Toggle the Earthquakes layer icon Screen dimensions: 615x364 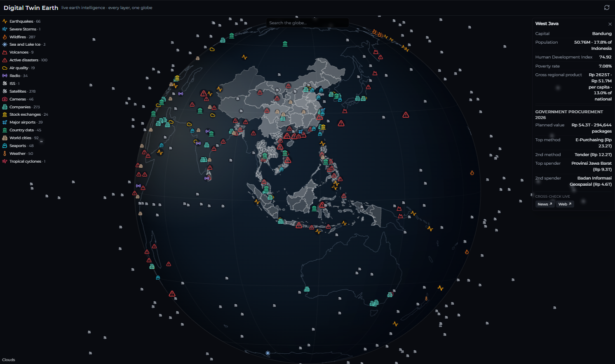coord(5,21)
